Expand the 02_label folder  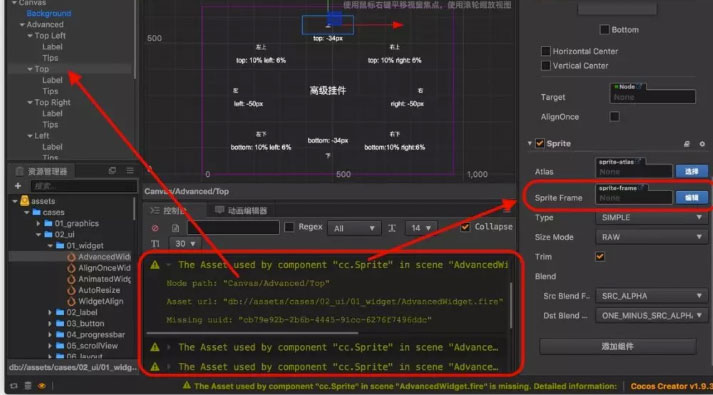point(50,312)
